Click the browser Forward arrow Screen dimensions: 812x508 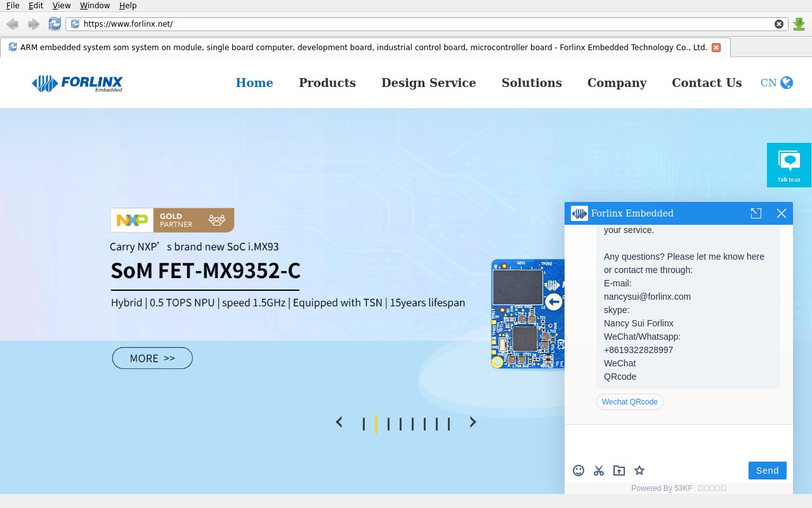pyautogui.click(x=34, y=24)
